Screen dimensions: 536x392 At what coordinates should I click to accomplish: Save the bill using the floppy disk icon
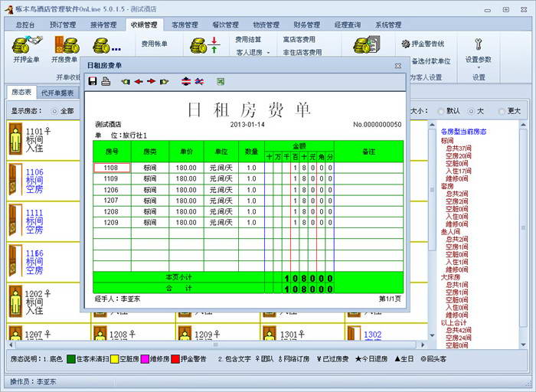[x=93, y=81]
